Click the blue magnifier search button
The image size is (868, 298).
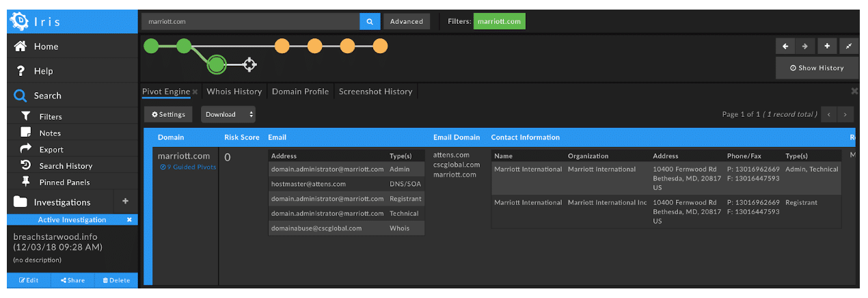(370, 21)
